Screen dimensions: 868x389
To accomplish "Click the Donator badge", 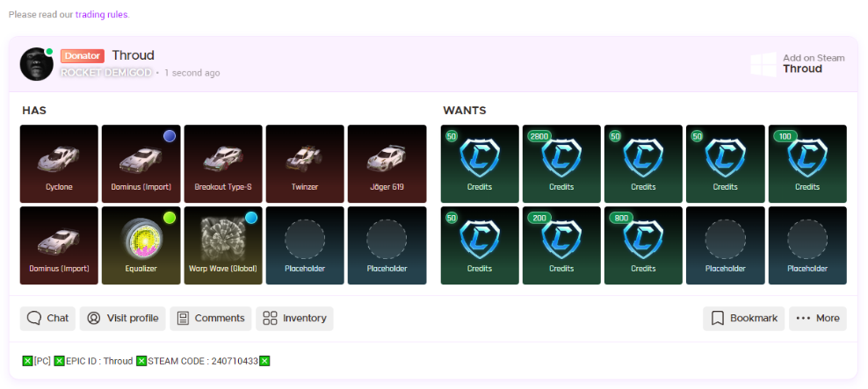I will pos(83,56).
